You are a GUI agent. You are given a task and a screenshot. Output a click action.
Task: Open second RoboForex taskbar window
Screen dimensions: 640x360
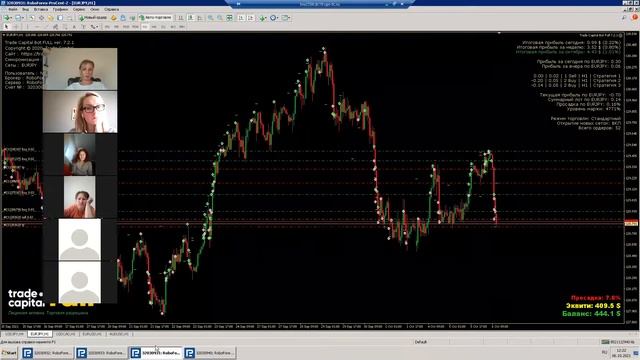click(101, 353)
